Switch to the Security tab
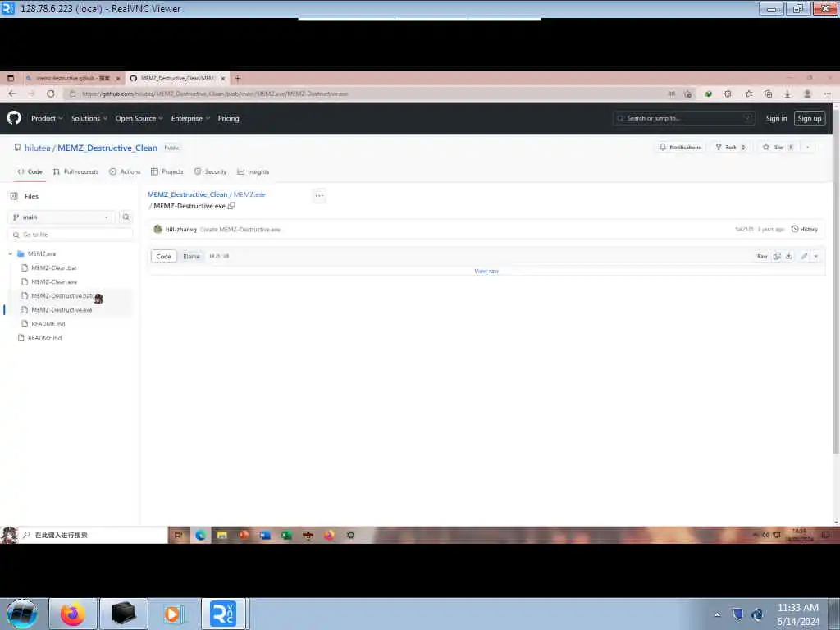Viewport: 840px width, 630px height. [x=211, y=172]
